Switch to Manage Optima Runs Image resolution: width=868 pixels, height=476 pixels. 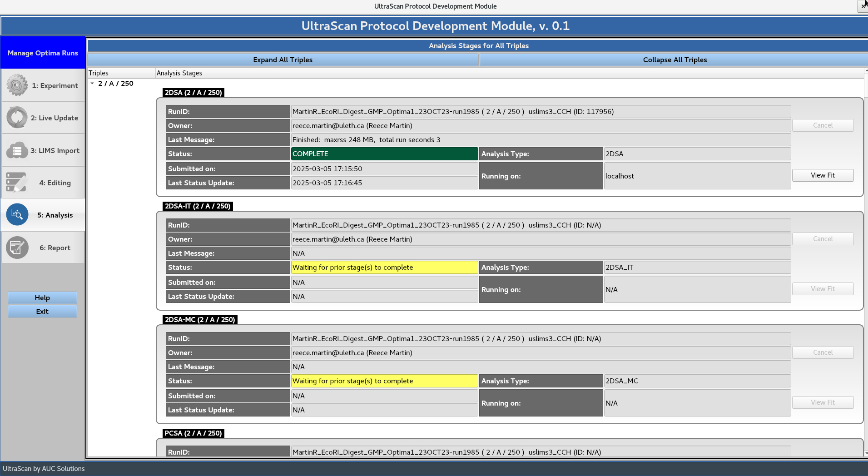43,53
